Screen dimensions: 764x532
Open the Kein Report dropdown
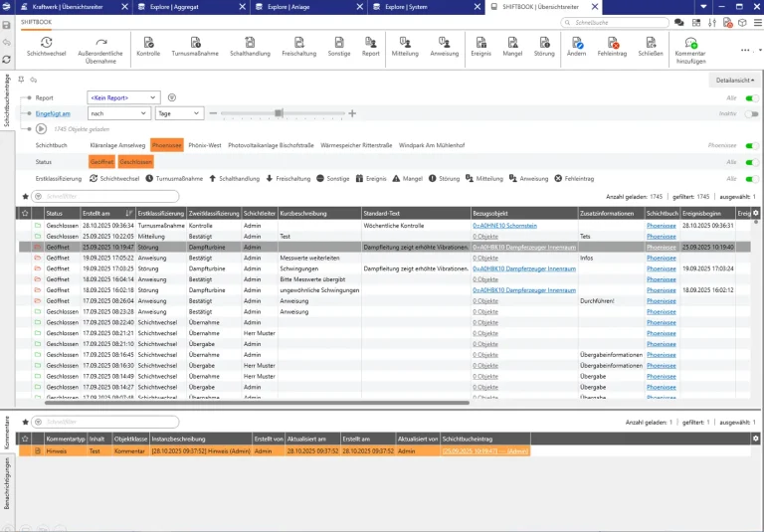(x=122, y=97)
